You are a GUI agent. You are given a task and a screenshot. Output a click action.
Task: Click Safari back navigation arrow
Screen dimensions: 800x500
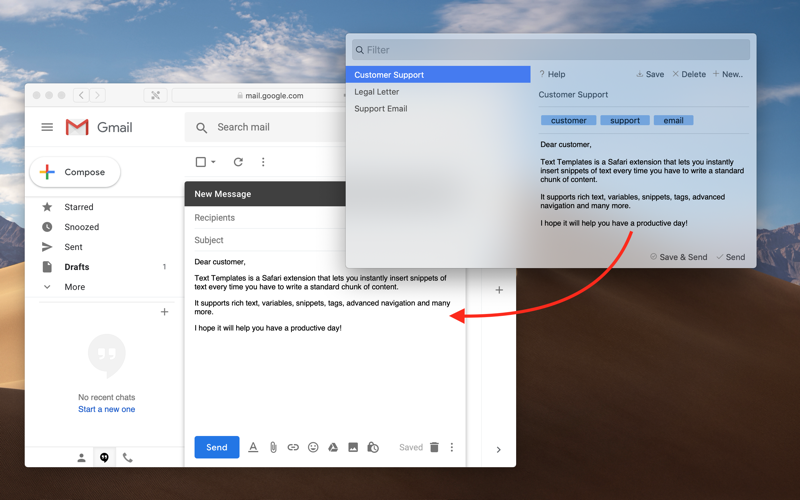click(81, 95)
